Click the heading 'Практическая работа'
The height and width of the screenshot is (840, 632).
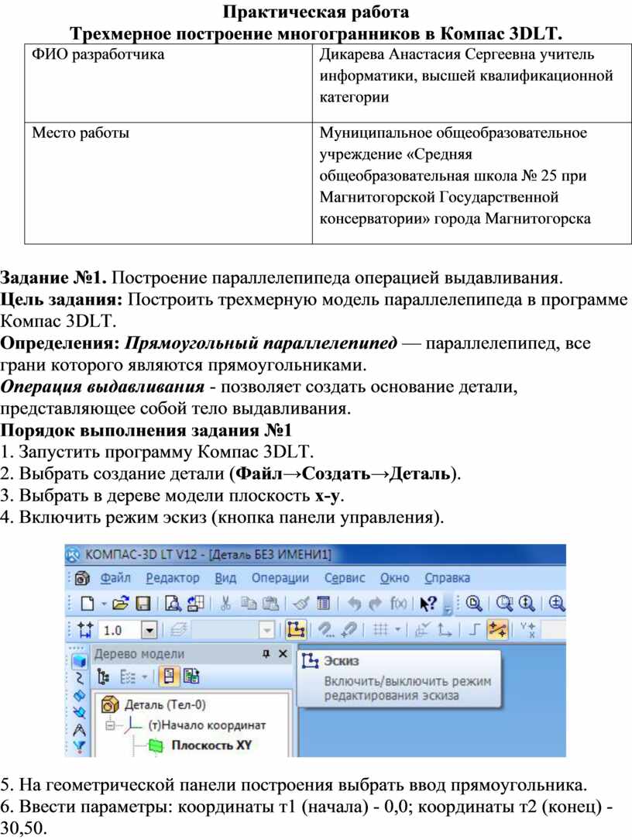pos(316,12)
